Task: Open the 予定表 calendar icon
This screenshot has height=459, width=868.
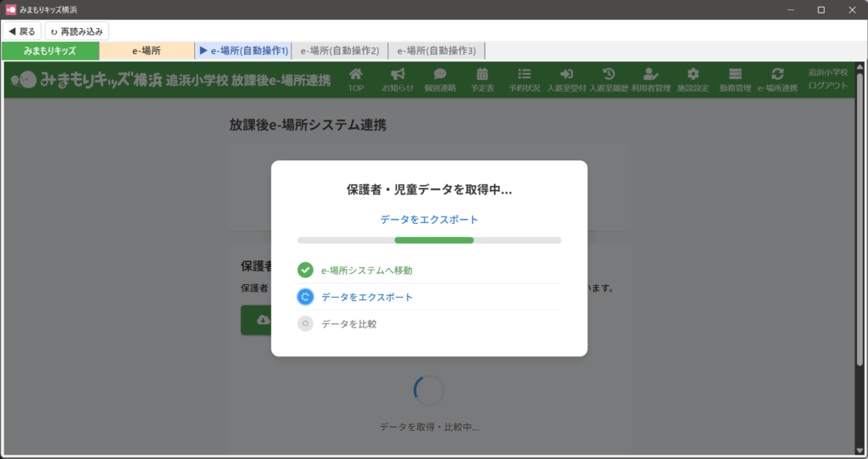Action: click(x=482, y=75)
